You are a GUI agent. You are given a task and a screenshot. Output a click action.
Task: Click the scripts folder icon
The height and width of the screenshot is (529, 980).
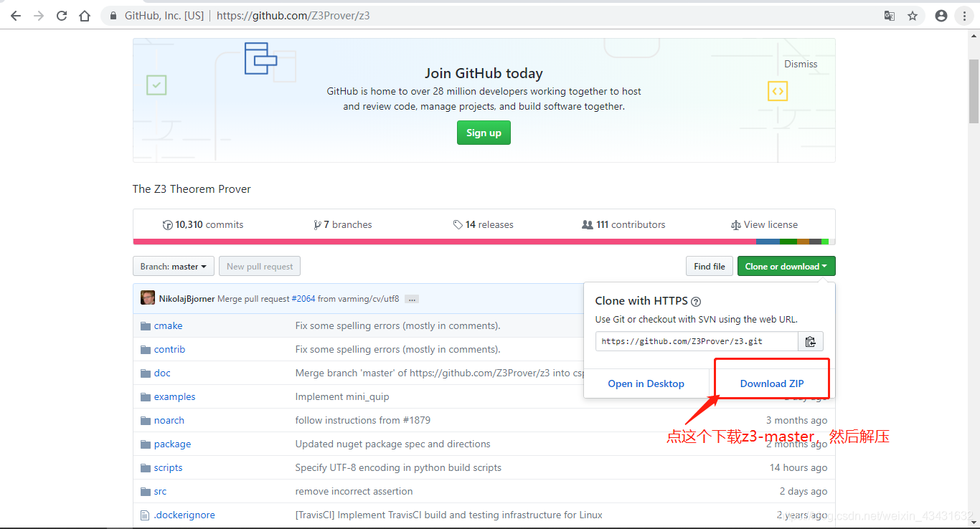tap(146, 467)
